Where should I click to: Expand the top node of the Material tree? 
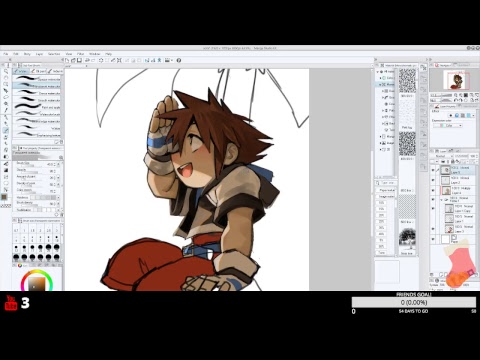pos(378,71)
